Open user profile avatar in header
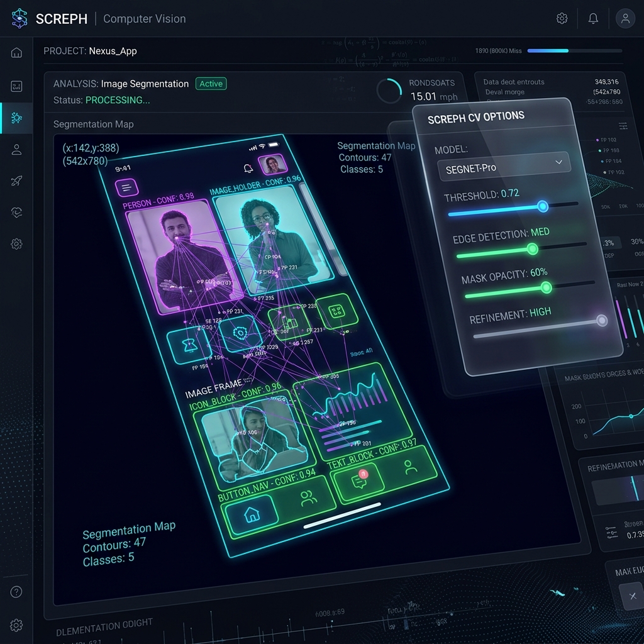The image size is (644, 644). [x=625, y=18]
